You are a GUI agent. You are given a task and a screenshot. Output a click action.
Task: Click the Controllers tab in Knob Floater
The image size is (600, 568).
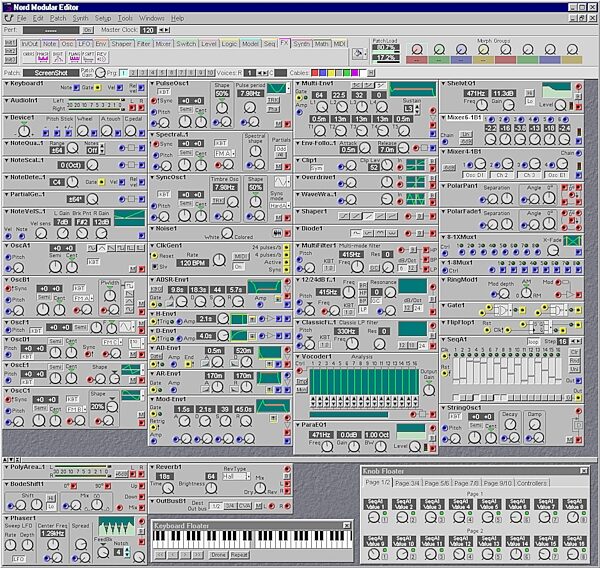pos(532,483)
